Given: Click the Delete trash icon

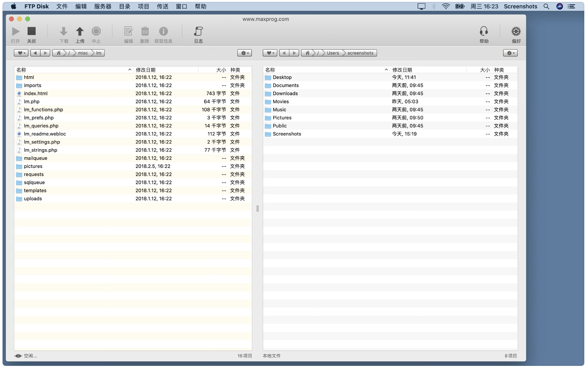Looking at the screenshot, I should click(x=145, y=31).
